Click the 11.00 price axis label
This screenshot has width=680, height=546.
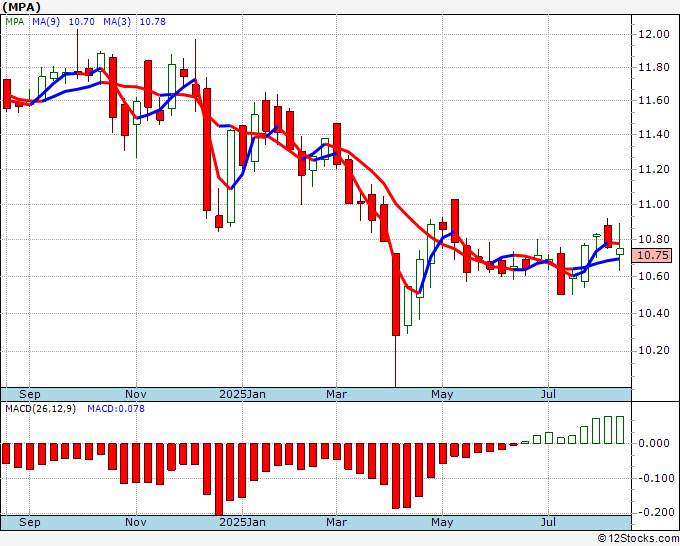click(654, 204)
